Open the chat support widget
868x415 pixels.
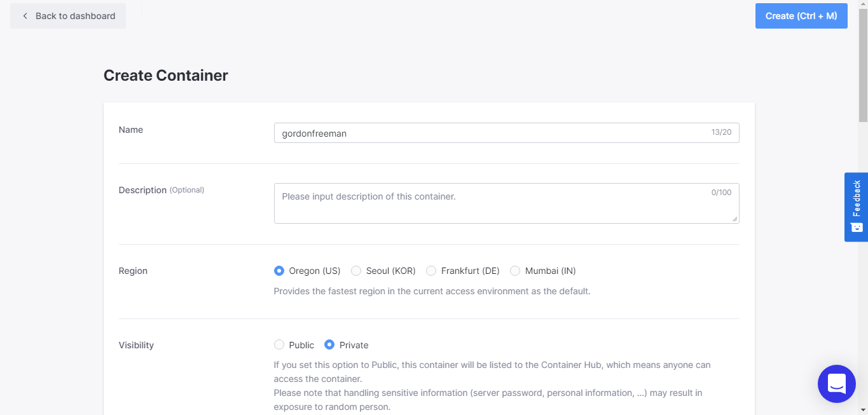[x=836, y=384]
